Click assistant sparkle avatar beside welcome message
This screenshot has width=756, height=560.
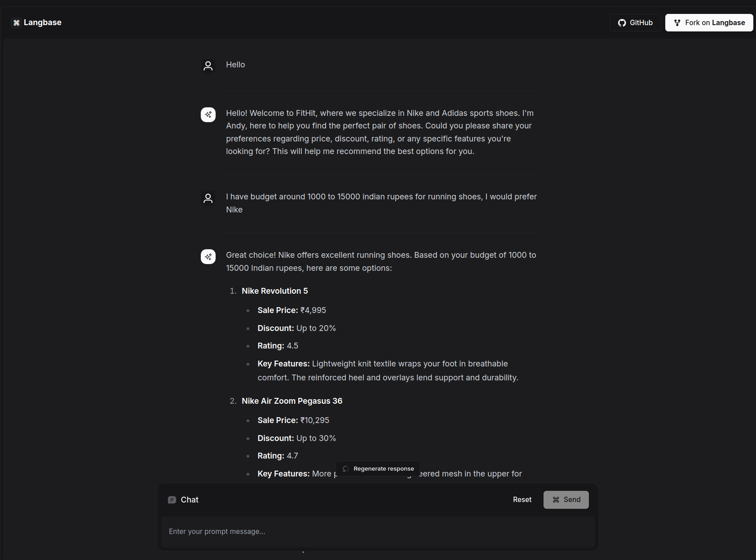coord(208,115)
